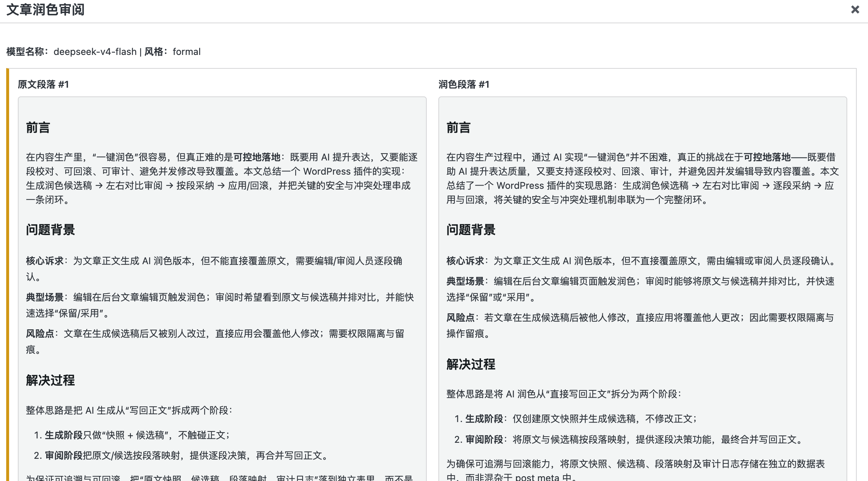
Task: Click 问题背景 heading in original panel
Action: pyautogui.click(x=50, y=230)
